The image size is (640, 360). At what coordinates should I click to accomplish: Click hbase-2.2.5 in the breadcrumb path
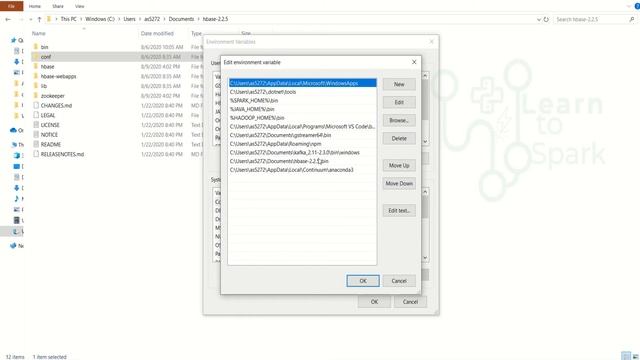215,19
